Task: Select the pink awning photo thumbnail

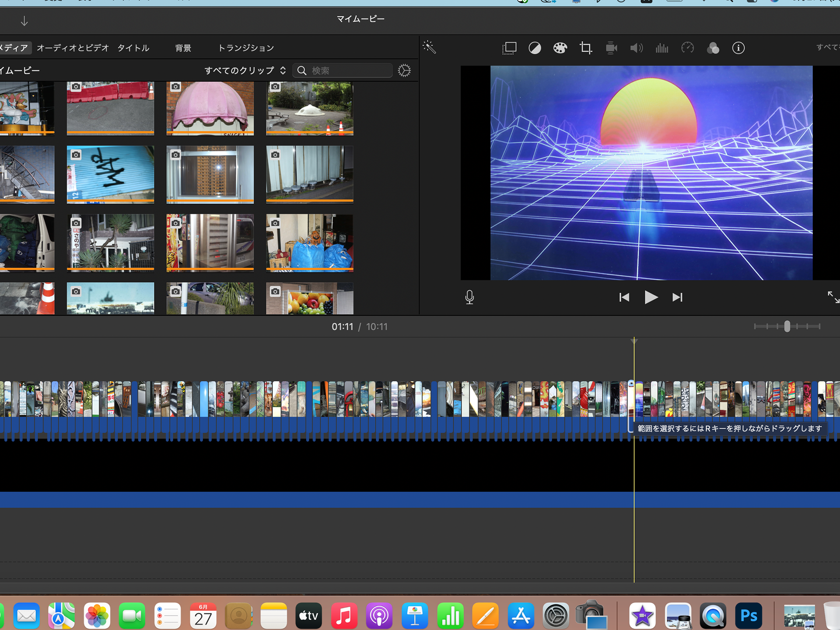Action: point(210,108)
